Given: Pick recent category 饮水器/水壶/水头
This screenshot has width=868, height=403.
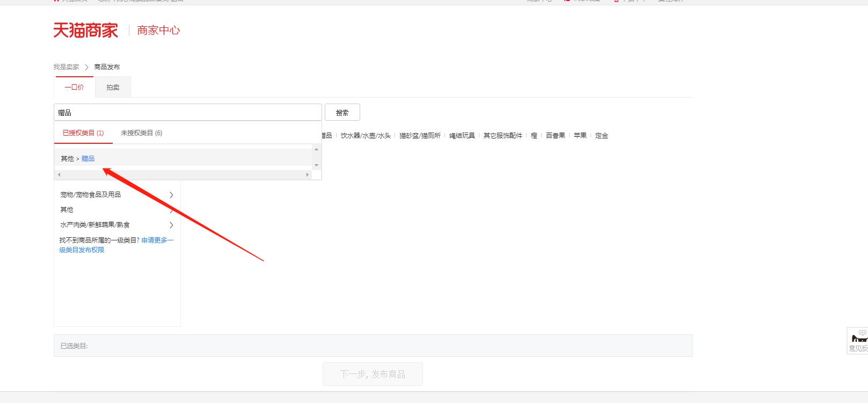Looking at the screenshot, I should coord(366,136).
